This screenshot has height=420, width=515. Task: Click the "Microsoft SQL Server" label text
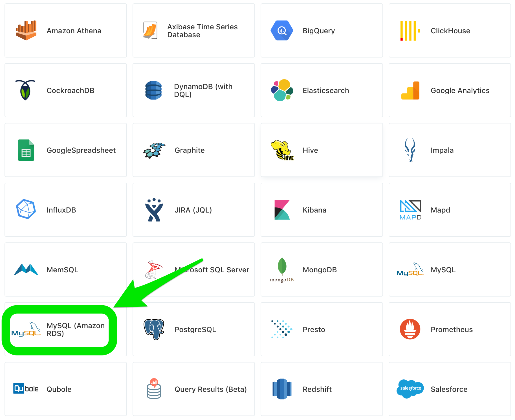[x=212, y=270]
